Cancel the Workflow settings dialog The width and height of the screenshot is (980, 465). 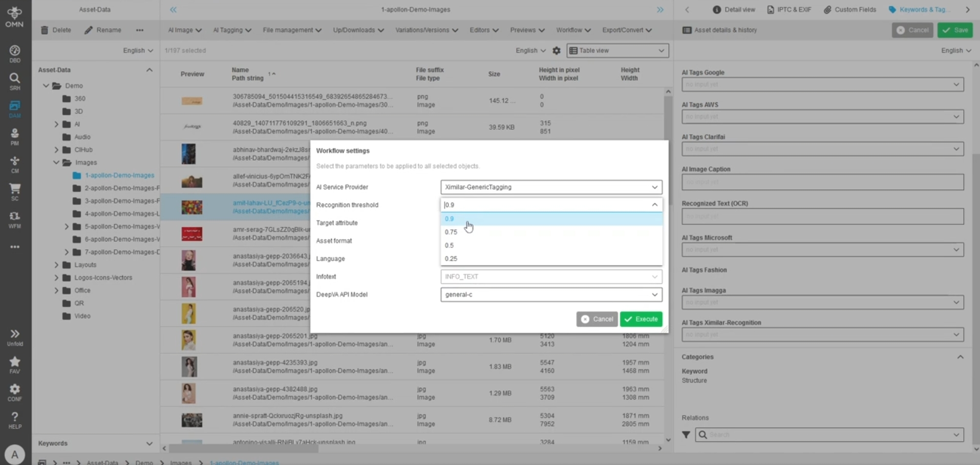(x=596, y=319)
